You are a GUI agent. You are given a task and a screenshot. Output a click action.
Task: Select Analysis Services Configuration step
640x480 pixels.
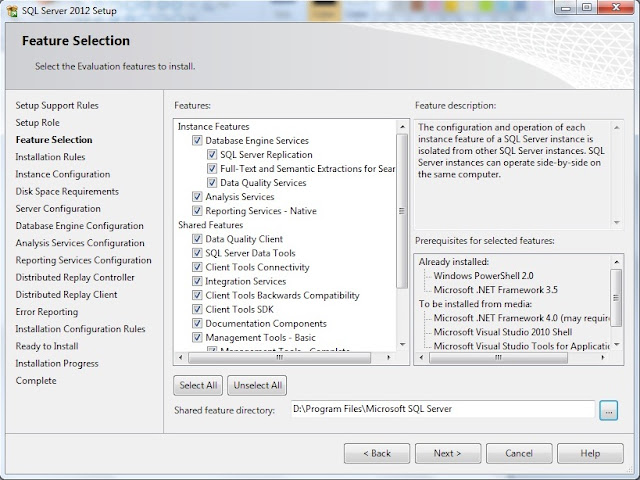[x=80, y=243]
